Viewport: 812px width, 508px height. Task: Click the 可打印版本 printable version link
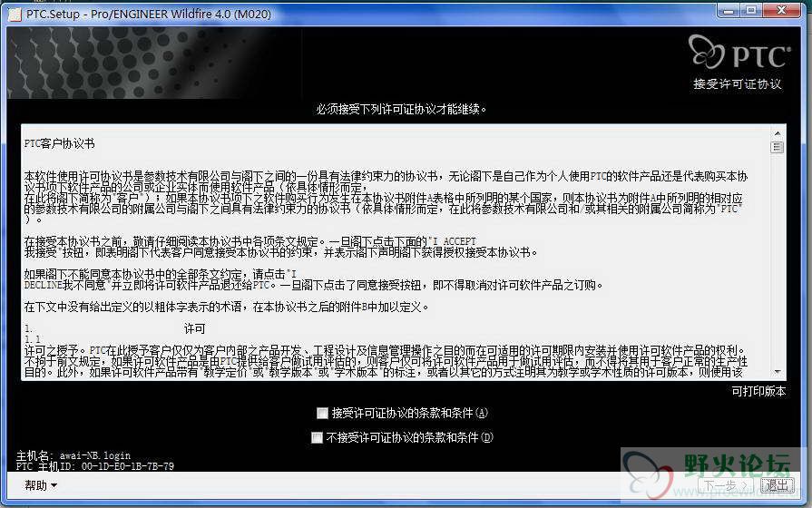[x=758, y=391]
